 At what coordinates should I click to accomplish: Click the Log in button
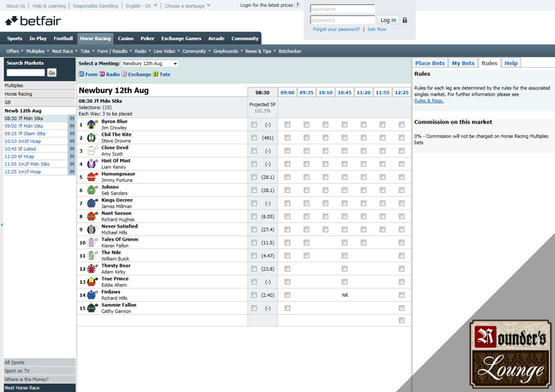coord(388,20)
